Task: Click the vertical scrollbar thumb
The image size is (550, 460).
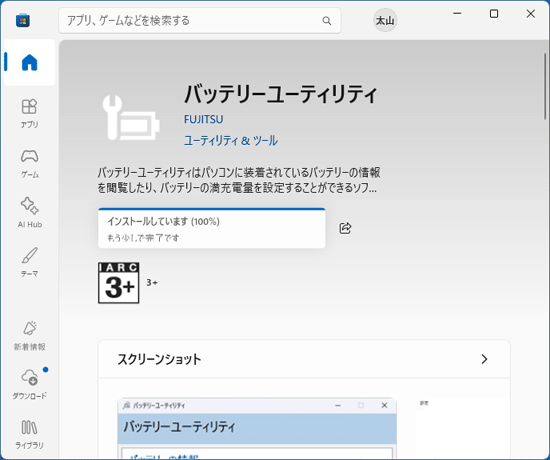Action: coord(545,86)
